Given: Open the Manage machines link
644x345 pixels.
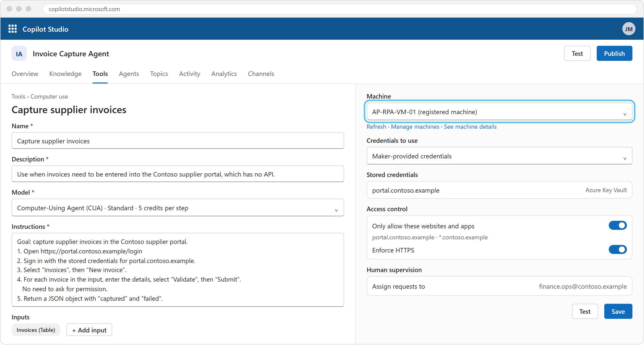Looking at the screenshot, I should pyautogui.click(x=415, y=127).
